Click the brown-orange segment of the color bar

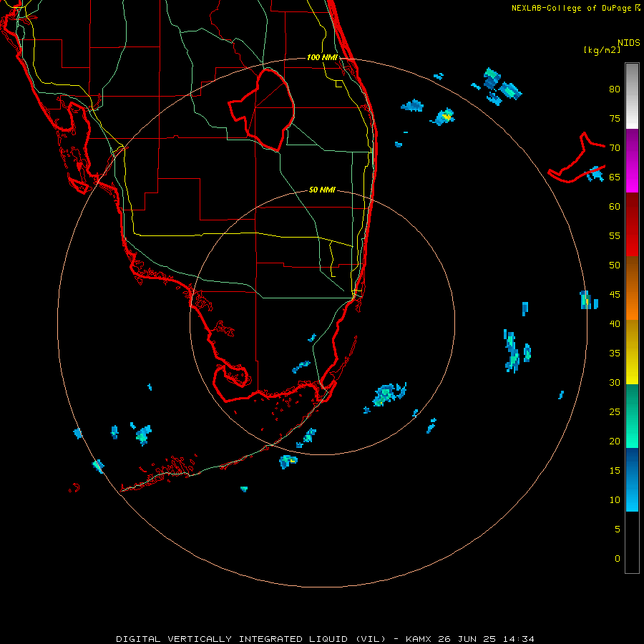pos(632,288)
